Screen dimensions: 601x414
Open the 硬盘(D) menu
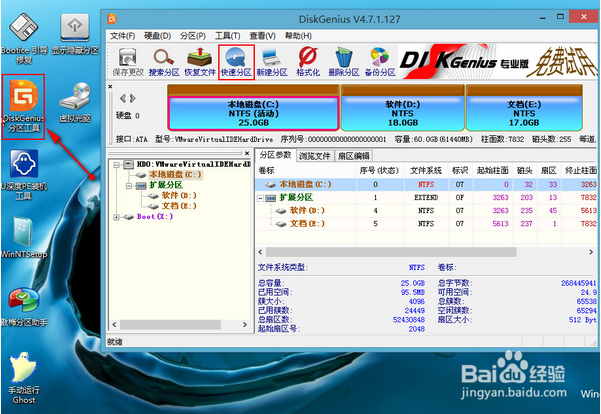[x=157, y=36]
